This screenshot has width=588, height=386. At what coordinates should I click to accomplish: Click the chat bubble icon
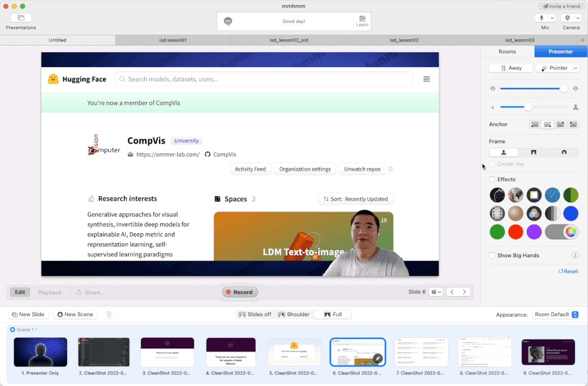pos(228,21)
